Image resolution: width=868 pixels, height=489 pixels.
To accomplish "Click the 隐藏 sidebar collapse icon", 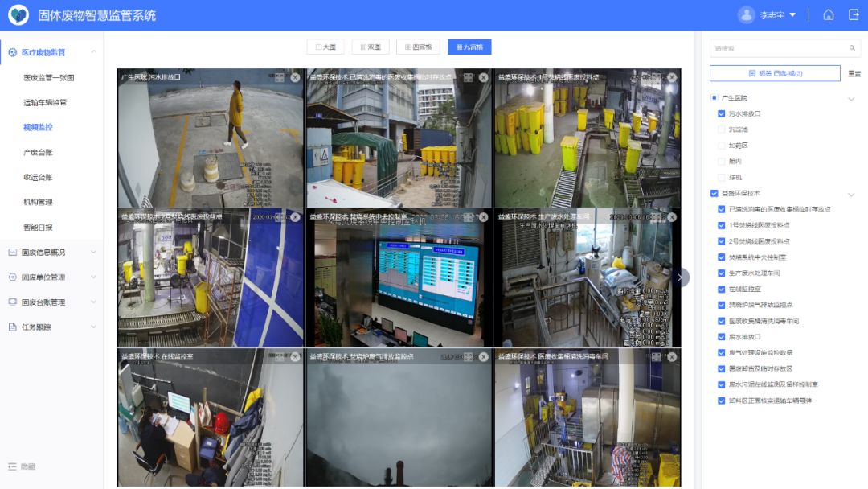I will point(12,466).
